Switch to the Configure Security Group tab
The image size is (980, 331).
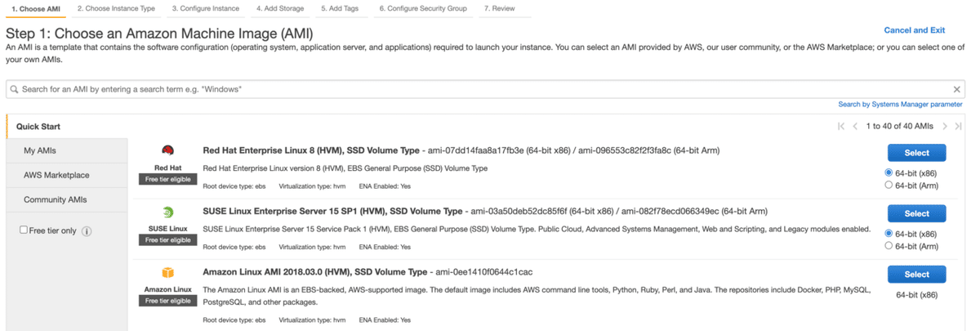(x=423, y=8)
